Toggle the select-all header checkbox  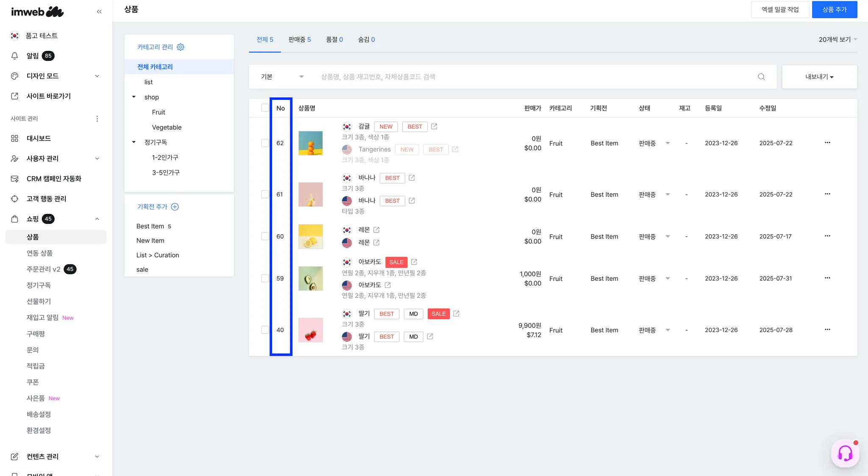[265, 108]
